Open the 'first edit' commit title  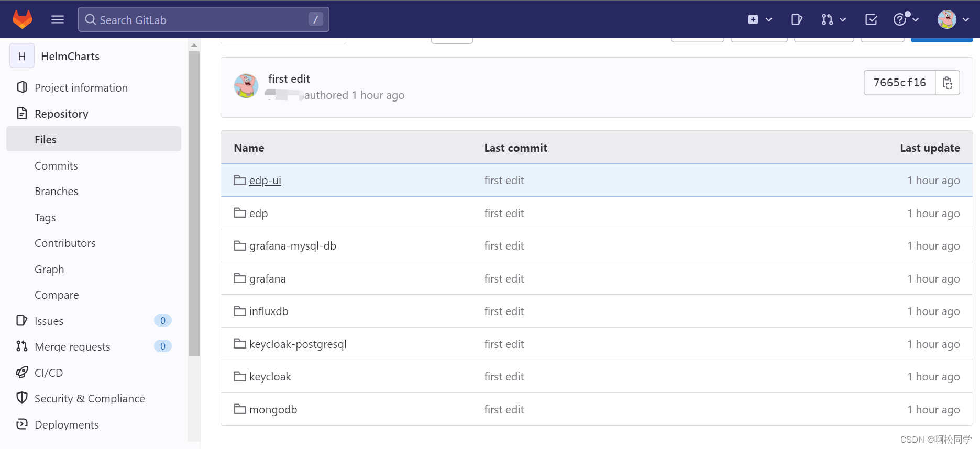click(x=289, y=78)
